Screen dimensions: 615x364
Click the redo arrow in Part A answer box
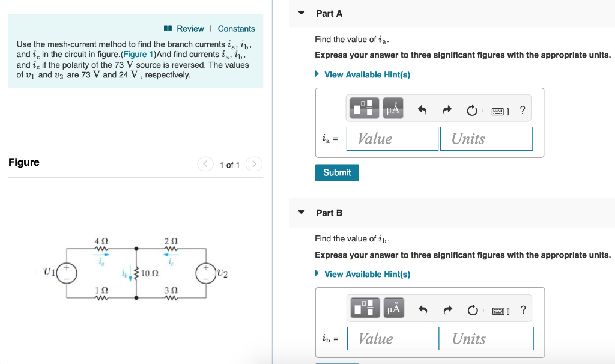446,108
